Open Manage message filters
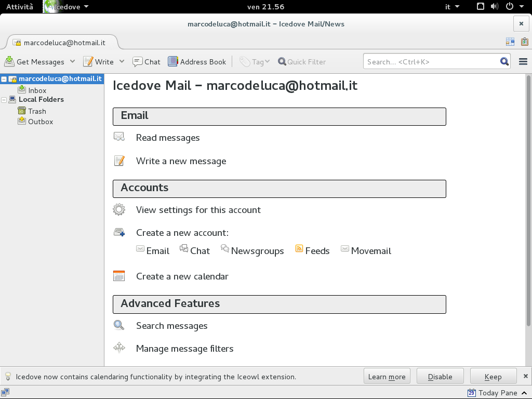Screen dimensions: 532x399 tap(185, 349)
